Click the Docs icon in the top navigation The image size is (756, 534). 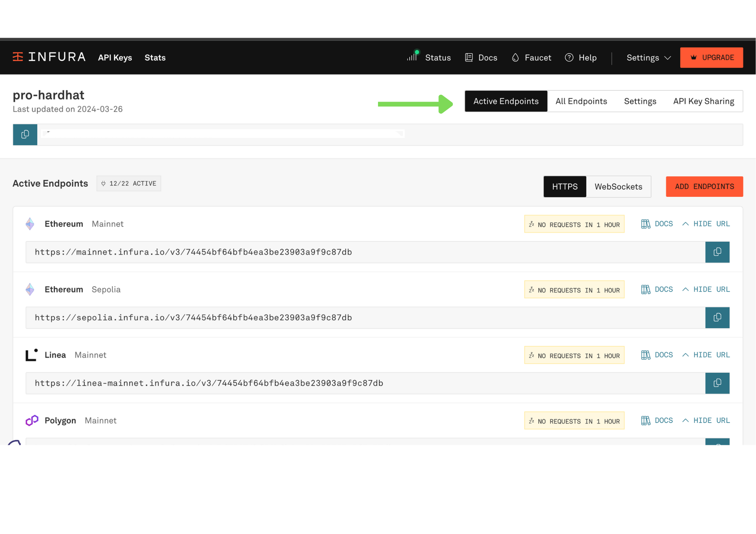[x=469, y=57]
